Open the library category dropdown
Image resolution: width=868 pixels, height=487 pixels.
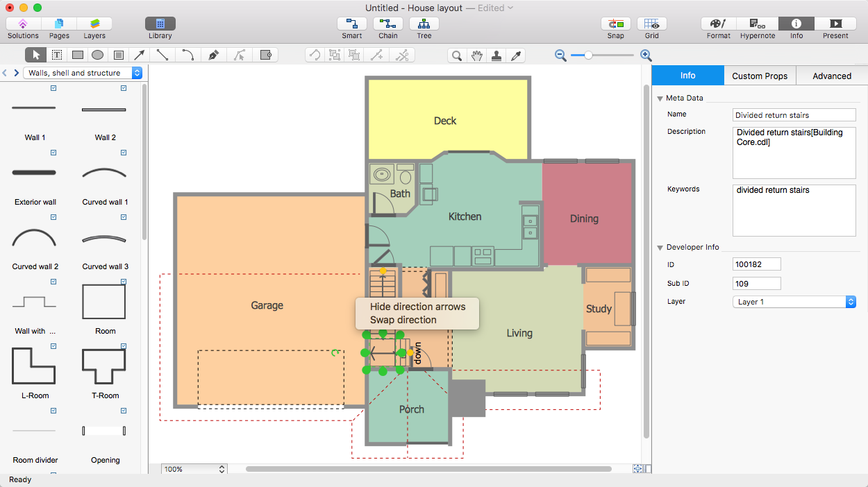[83, 73]
